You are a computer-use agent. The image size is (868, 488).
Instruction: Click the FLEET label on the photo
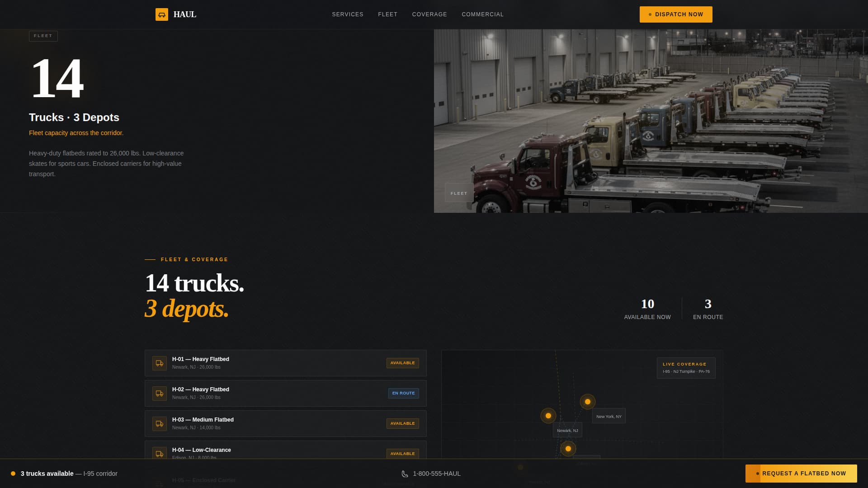459,193
